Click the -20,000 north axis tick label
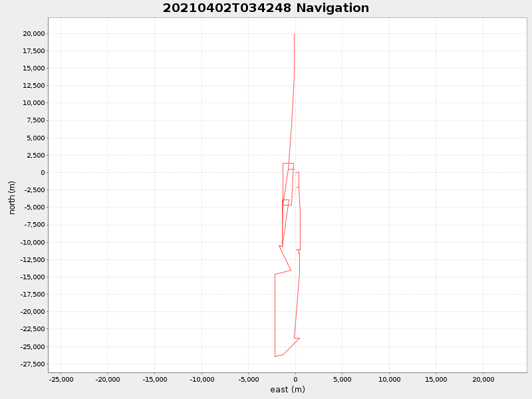Image resolution: width=532 pixels, height=399 pixels. tap(33, 312)
